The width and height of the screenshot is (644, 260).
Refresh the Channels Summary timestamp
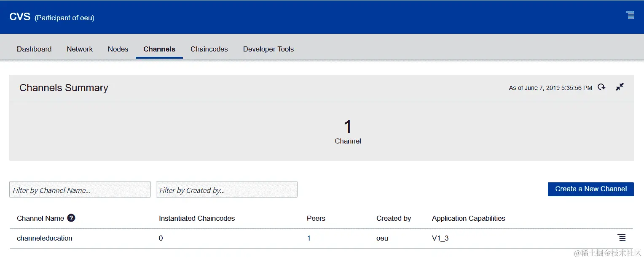[x=602, y=87]
